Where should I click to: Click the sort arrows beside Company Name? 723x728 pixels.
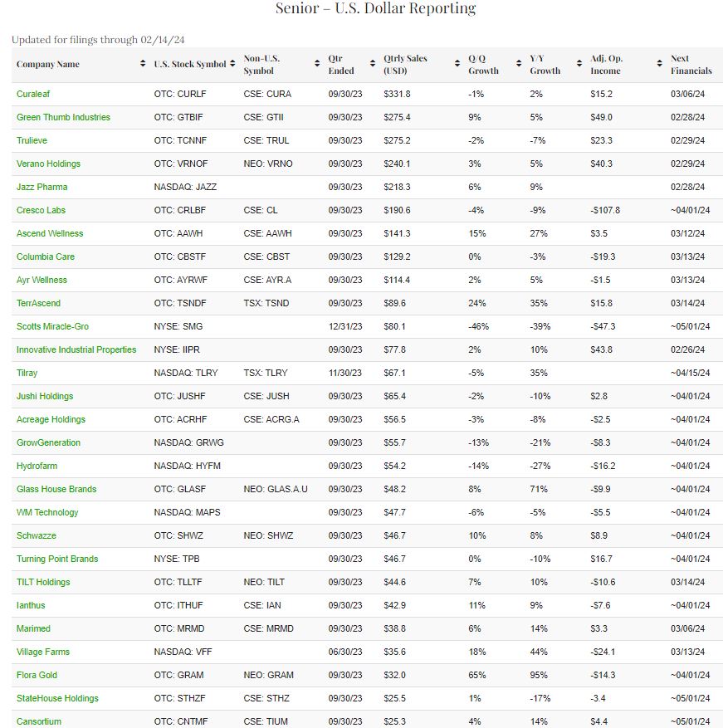click(x=143, y=65)
